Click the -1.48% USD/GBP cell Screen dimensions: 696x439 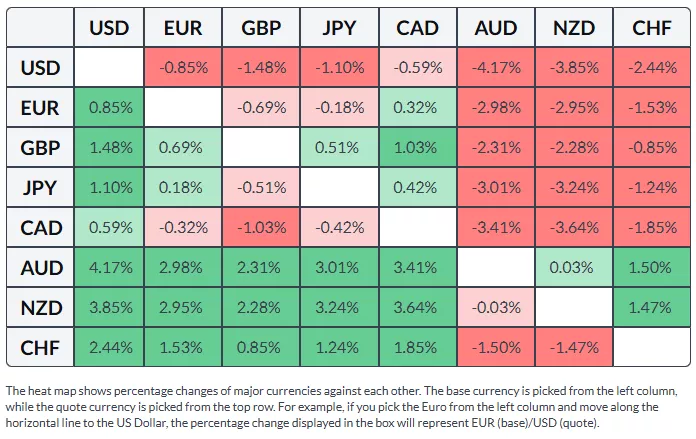coord(263,68)
